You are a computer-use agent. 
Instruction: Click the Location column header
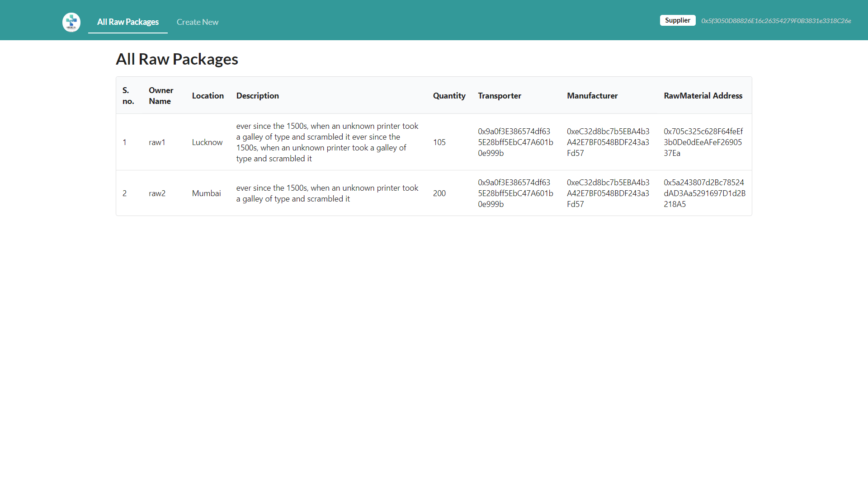pyautogui.click(x=208, y=96)
